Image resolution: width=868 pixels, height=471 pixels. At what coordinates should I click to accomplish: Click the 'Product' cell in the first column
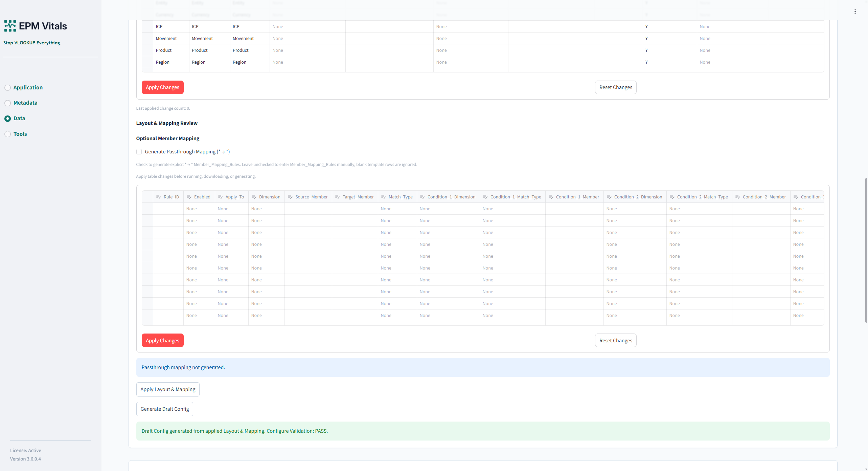pos(171,50)
